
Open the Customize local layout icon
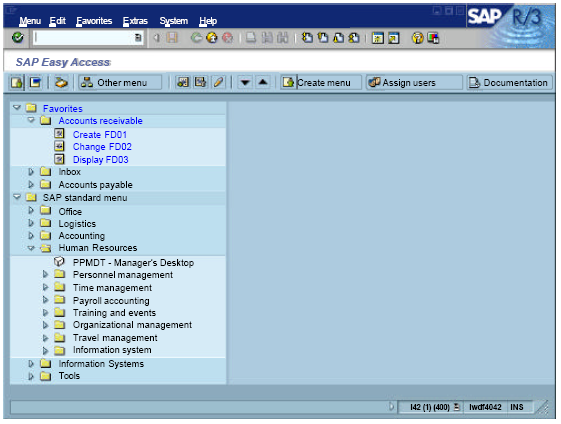(x=433, y=38)
